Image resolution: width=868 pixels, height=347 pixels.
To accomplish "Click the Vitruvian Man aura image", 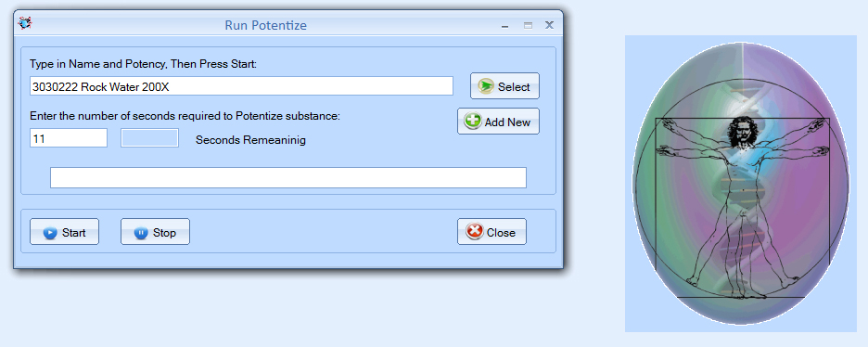I will pos(741,184).
